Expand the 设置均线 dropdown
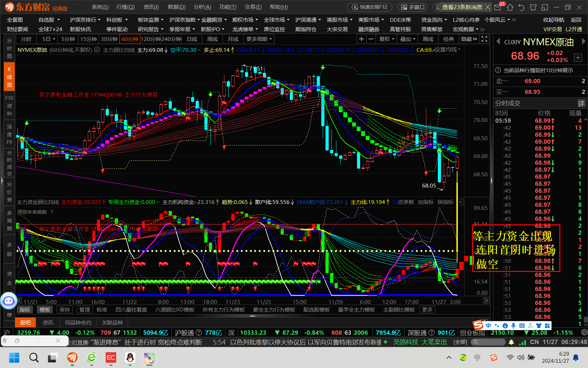The height and width of the screenshot is (368, 588). coord(448,50)
